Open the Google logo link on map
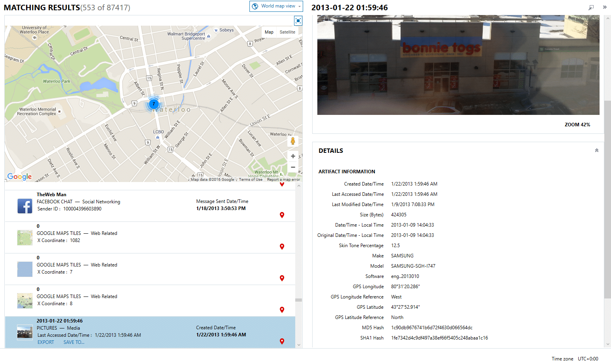The image size is (611, 364). pyautogui.click(x=19, y=176)
